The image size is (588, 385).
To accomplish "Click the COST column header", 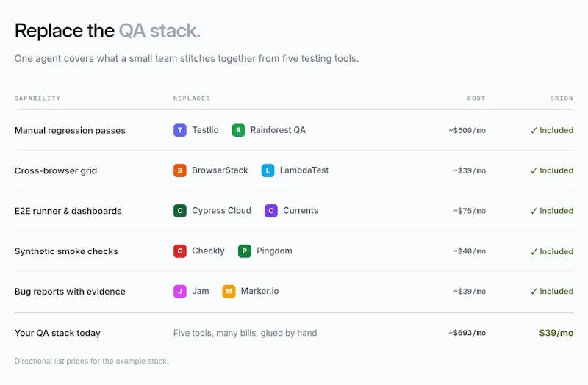I will coord(476,98).
